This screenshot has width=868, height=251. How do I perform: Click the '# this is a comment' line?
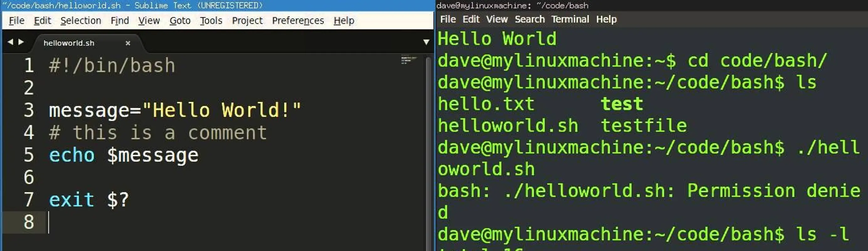[158, 132]
